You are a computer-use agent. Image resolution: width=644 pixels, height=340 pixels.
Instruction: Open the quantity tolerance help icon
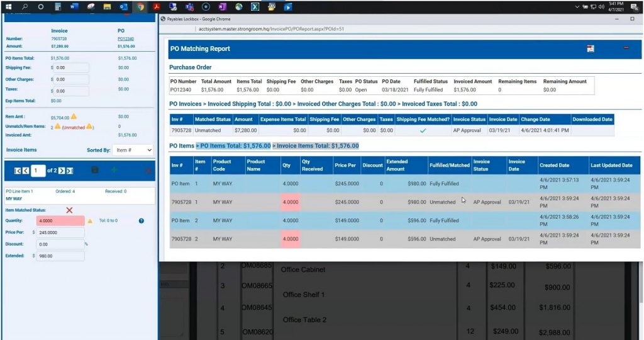[142, 221]
